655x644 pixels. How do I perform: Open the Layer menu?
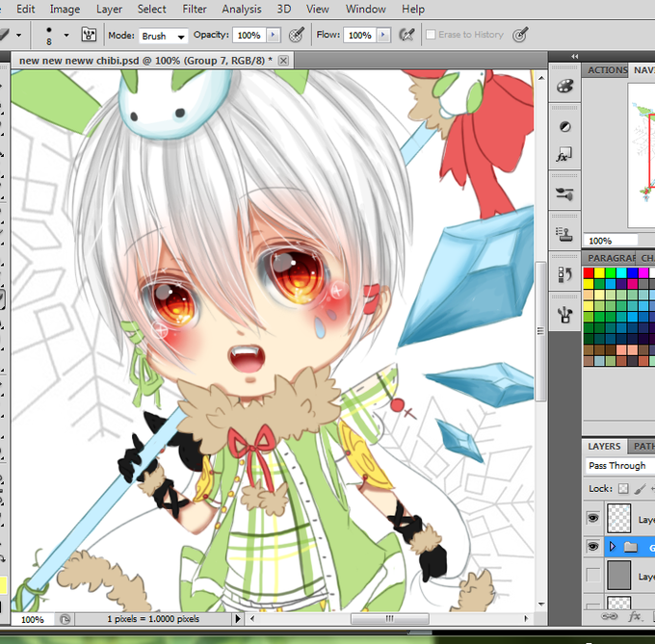[x=109, y=10]
